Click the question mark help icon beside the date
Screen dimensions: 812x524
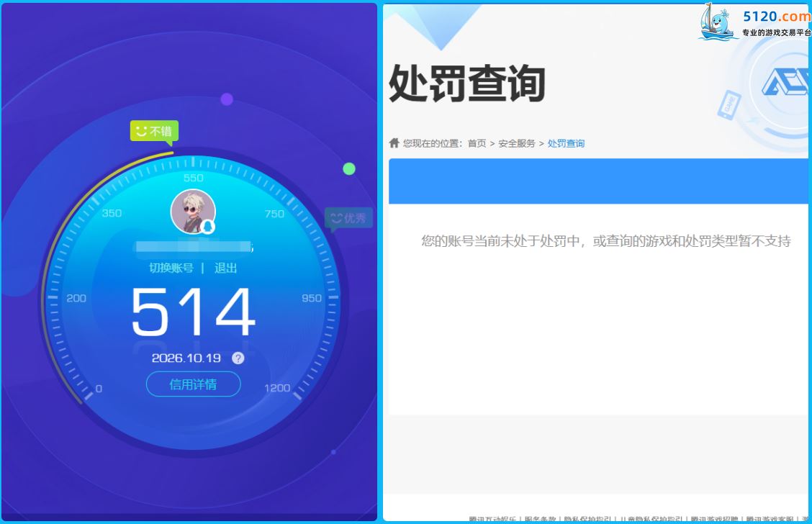tap(238, 358)
